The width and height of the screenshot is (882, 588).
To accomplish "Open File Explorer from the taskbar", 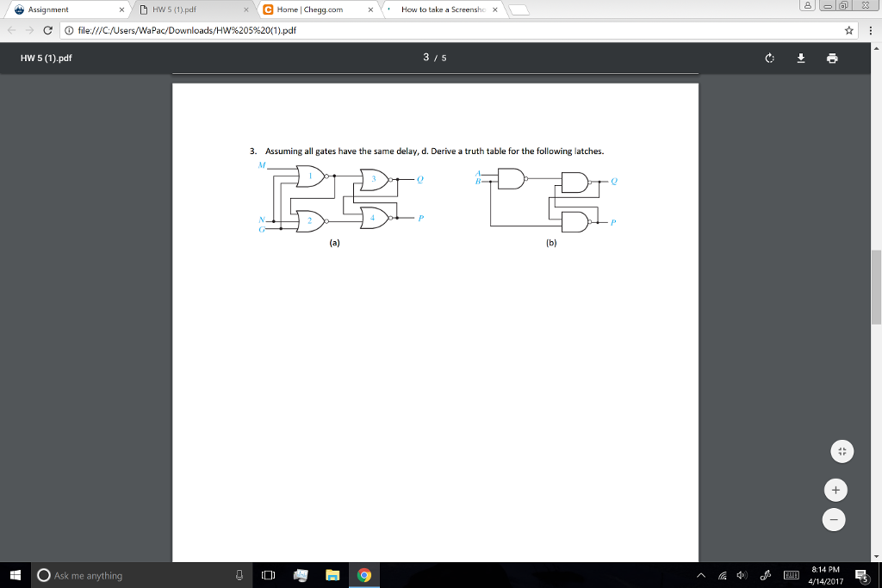I will click(x=332, y=575).
